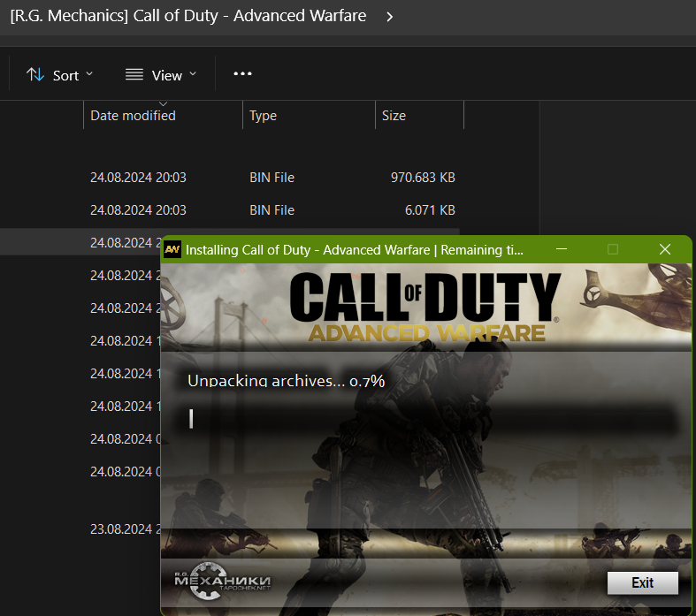Click the Sort arrows icon

click(x=35, y=74)
